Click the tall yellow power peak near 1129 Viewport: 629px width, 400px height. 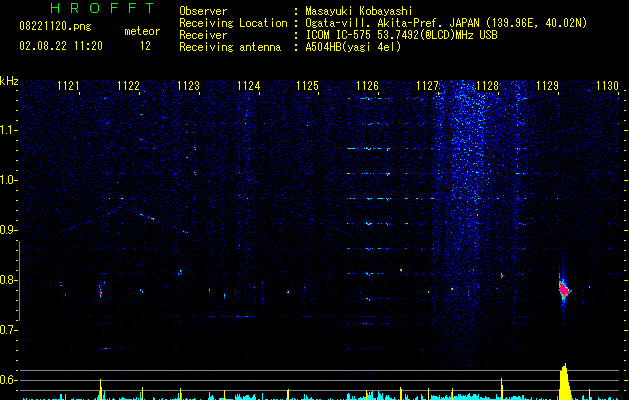pyautogui.click(x=565, y=381)
